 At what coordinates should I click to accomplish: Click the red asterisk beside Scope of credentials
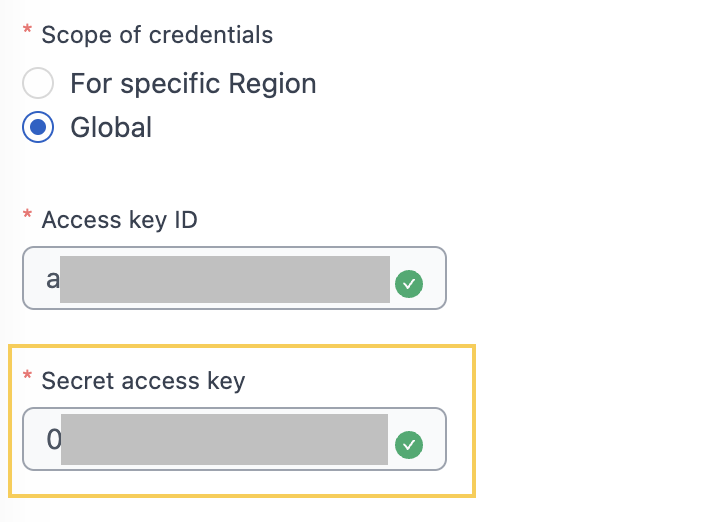pos(27,30)
